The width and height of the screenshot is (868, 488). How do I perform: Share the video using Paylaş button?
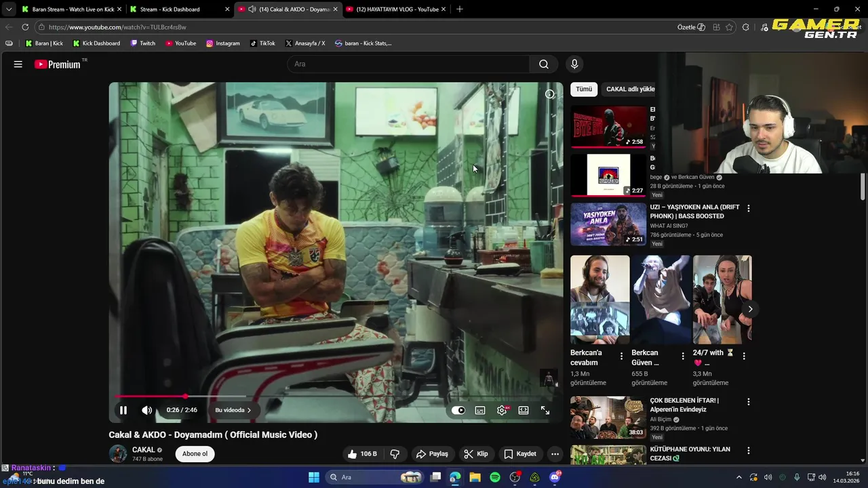click(432, 454)
